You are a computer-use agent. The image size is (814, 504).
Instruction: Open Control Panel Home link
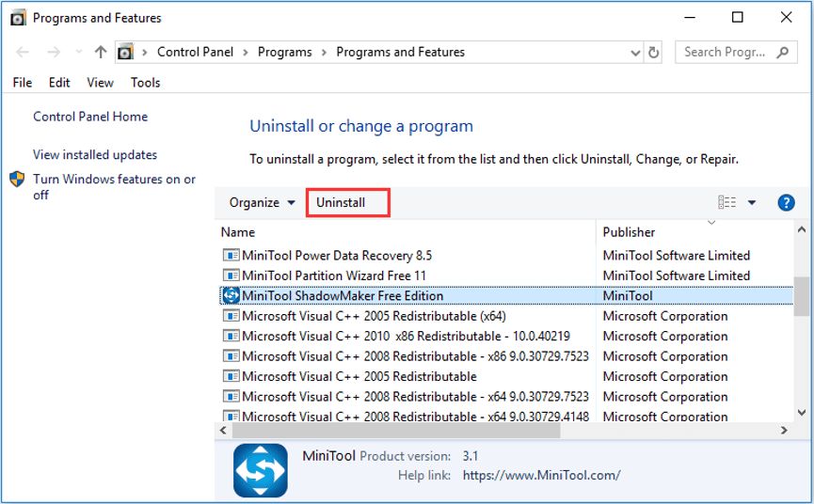[90, 117]
